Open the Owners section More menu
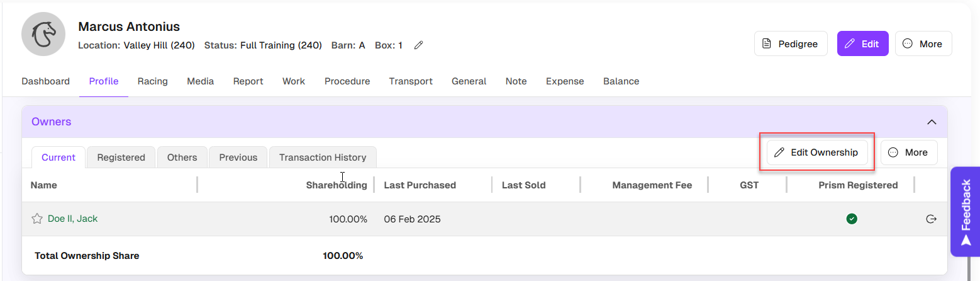 [908, 152]
